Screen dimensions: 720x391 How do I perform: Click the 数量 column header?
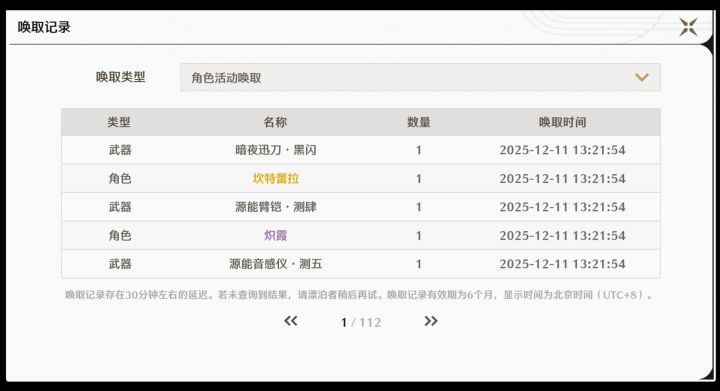(418, 122)
